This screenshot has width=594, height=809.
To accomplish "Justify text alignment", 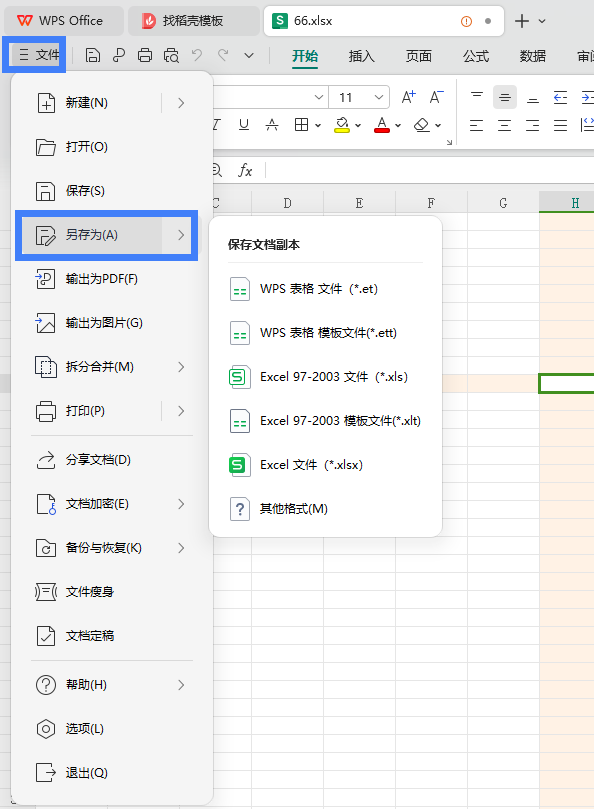I will coord(560,125).
